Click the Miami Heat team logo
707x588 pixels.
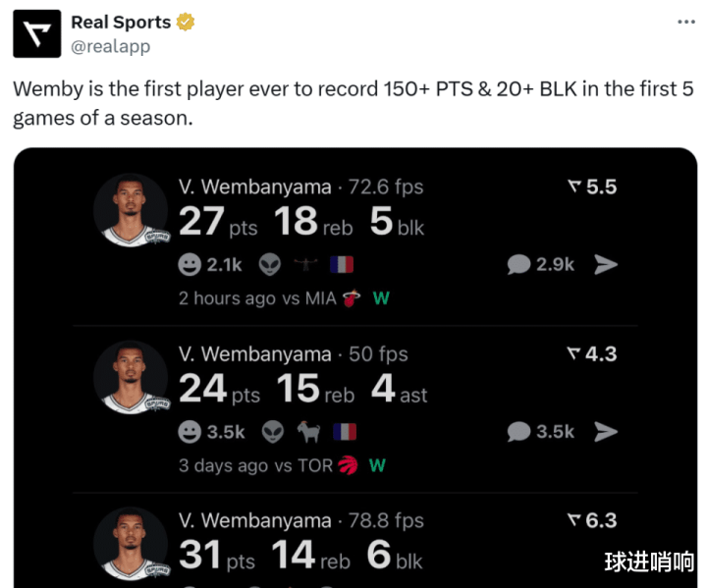click(x=351, y=298)
